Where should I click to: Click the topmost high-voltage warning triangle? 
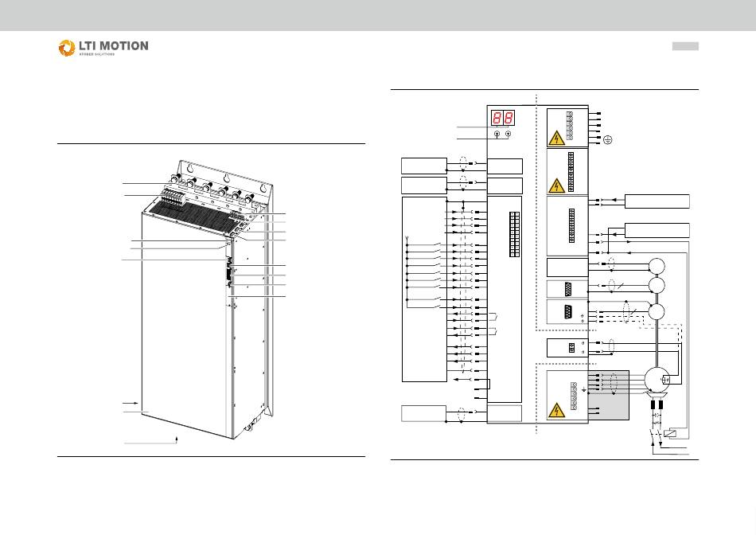tap(557, 138)
